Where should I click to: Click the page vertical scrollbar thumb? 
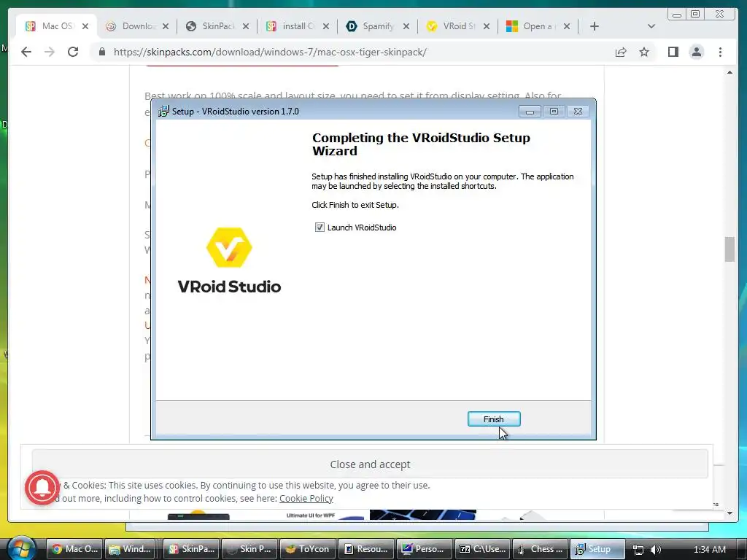coord(729,249)
